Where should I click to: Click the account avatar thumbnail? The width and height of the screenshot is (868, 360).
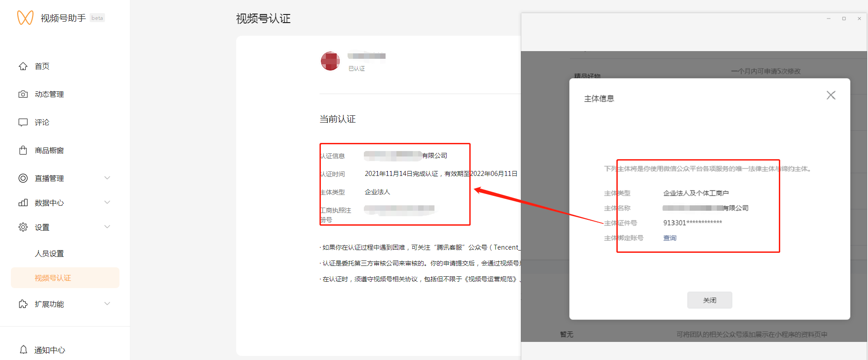(330, 61)
